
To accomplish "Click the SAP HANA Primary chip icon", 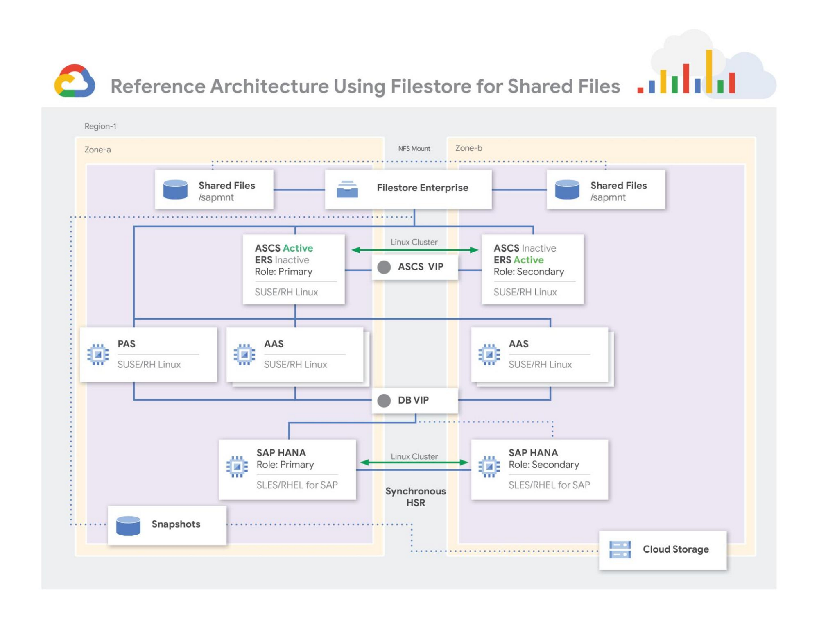I will (x=237, y=467).
